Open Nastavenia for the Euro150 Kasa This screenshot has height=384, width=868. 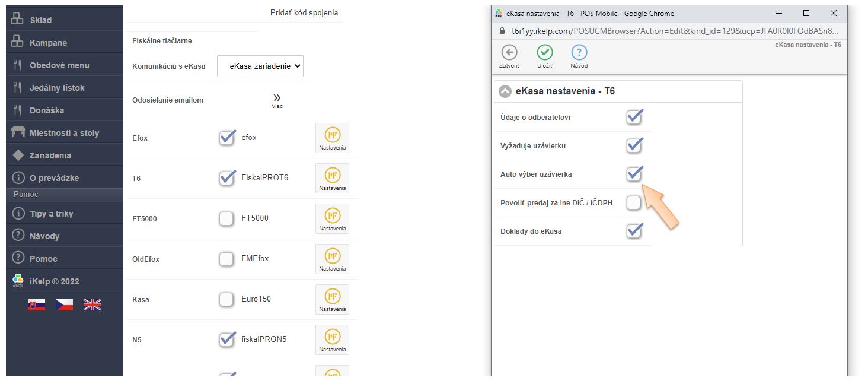click(332, 299)
